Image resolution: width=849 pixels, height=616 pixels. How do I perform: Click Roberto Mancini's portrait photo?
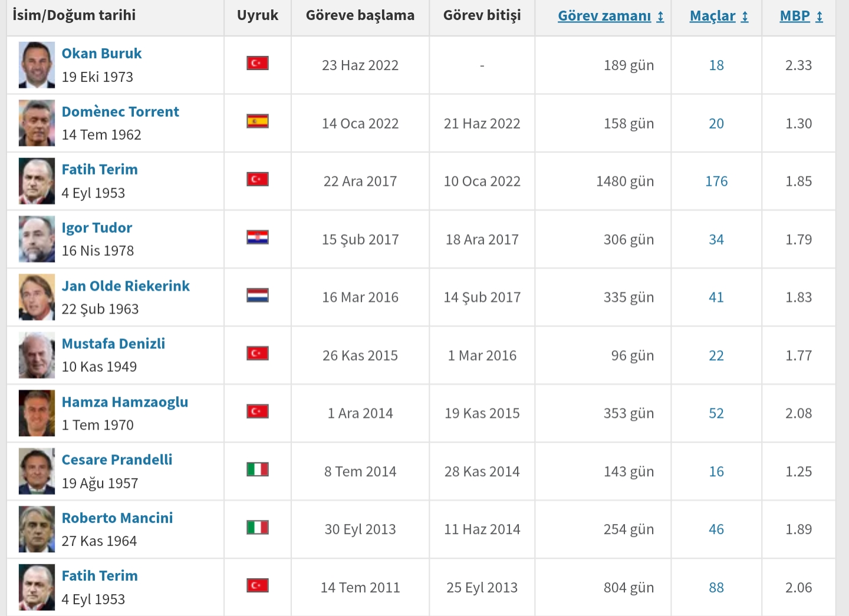point(37,529)
